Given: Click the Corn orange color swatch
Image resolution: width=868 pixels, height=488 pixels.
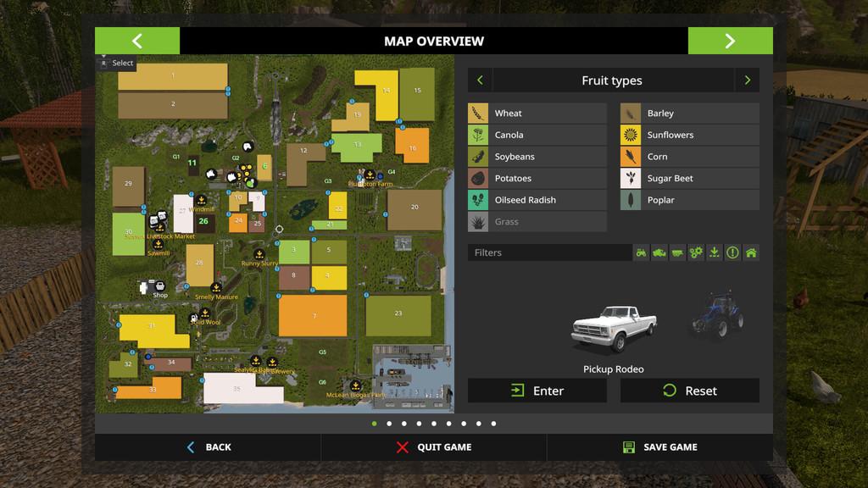Looking at the screenshot, I should pos(631,157).
